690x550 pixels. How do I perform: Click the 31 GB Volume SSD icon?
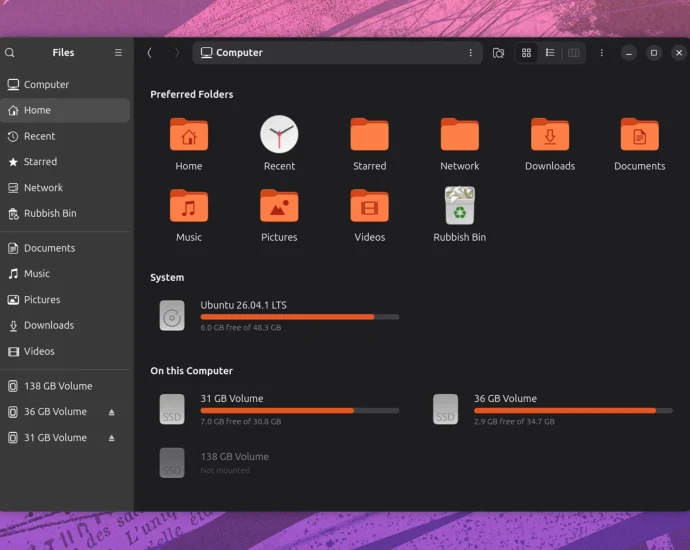click(x=172, y=409)
